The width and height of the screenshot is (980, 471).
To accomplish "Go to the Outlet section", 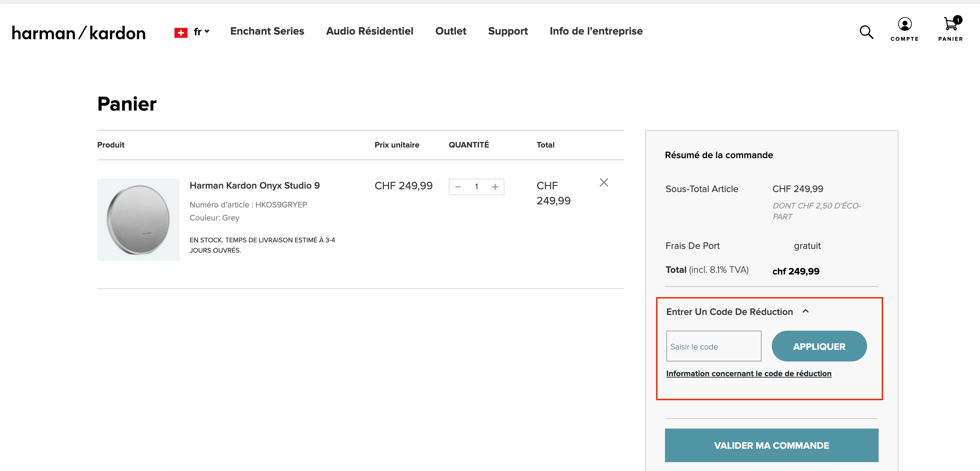I will point(450,31).
